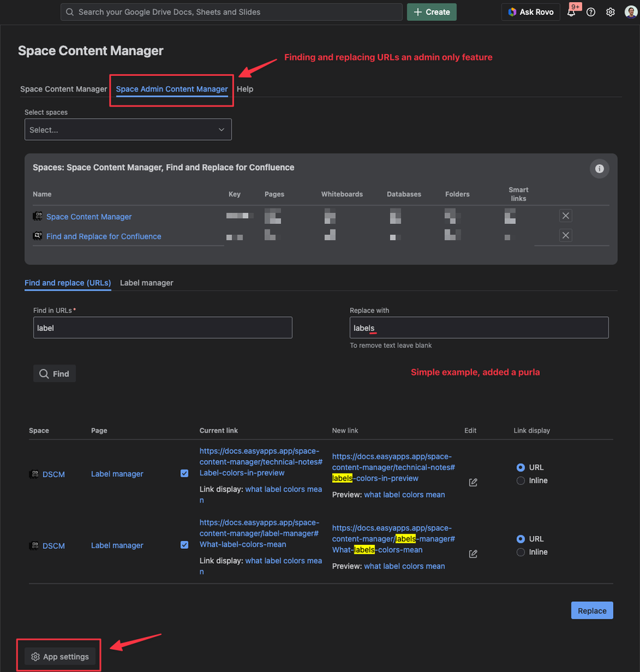Open current link What-label-colors-mean URL

(x=259, y=533)
